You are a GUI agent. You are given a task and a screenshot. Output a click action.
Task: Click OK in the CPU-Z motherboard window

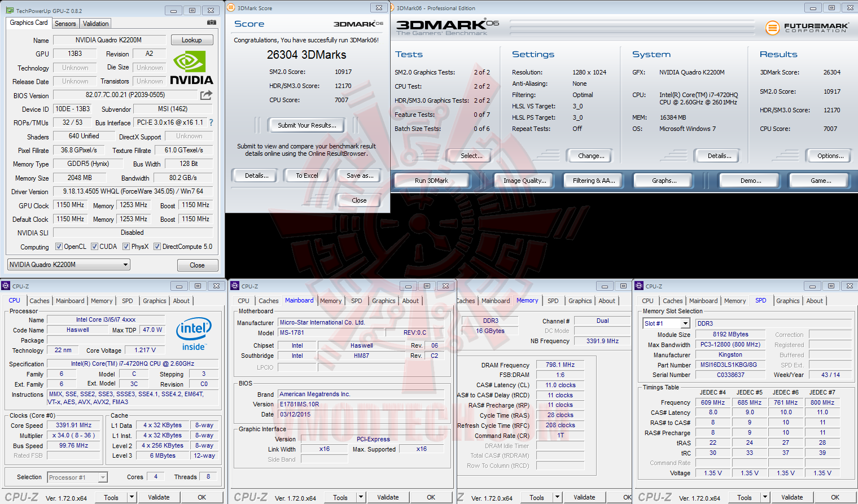tap(431, 497)
